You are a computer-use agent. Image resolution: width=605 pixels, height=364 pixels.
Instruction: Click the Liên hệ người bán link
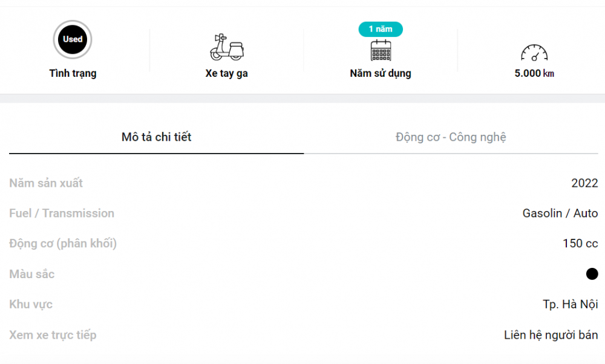click(551, 335)
